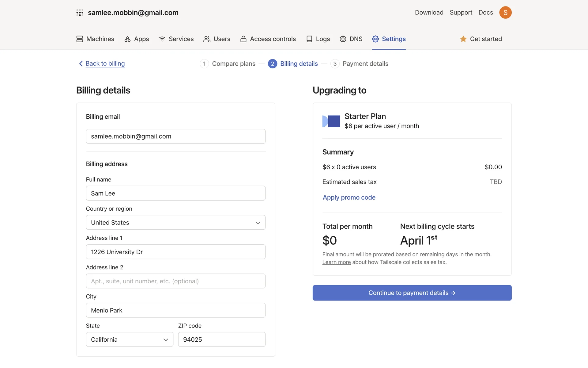The width and height of the screenshot is (588, 368).
Task: Expand the Country or region dropdown
Action: tap(175, 223)
